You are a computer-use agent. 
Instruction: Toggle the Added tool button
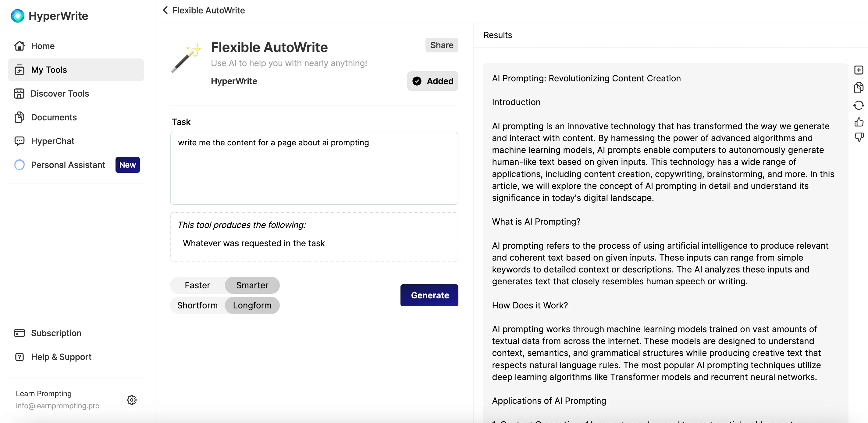click(x=433, y=81)
